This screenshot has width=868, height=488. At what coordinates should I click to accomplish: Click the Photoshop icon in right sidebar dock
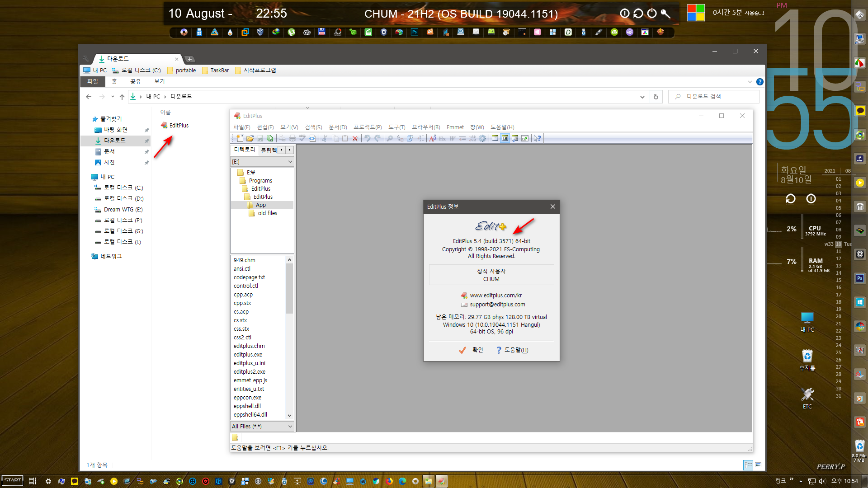(x=860, y=278)
